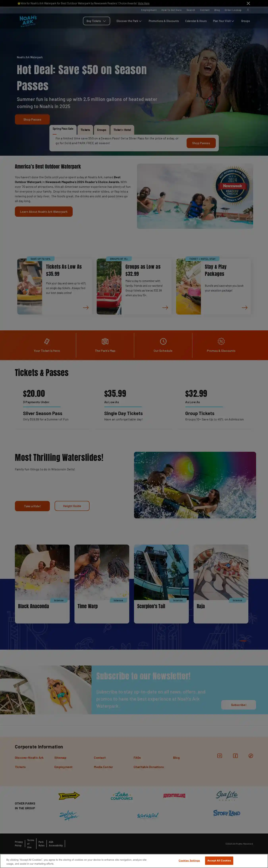This screenshot has height=868, width=268.
Task: Click the user account icon in top bar
Action: (x=248, y=10)
